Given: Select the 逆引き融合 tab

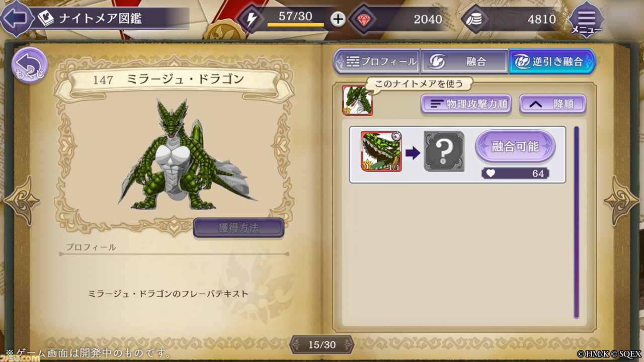Looking at the screenshot, I should click(552, 61).
